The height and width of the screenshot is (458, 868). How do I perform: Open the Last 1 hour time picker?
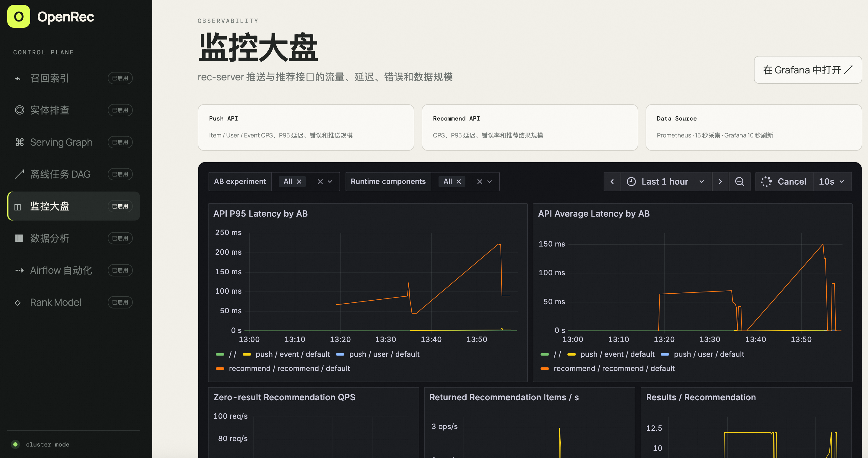(x=666, y=182)
